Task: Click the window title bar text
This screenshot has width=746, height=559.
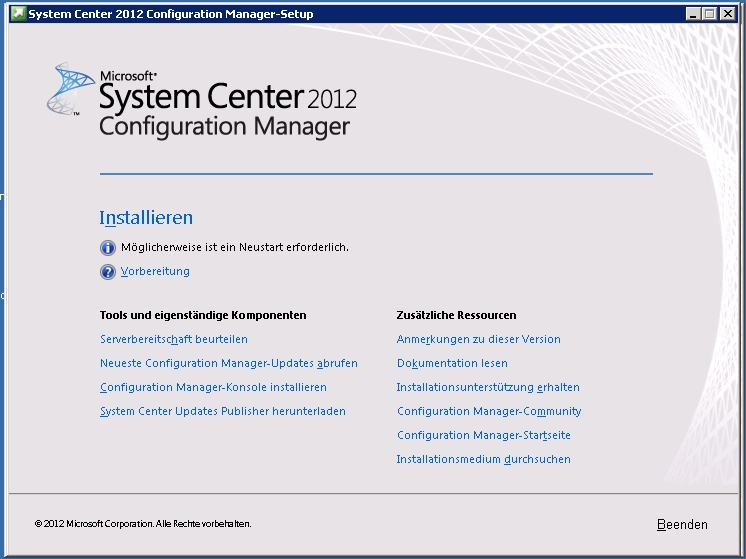Action: (x=170, y=14)
